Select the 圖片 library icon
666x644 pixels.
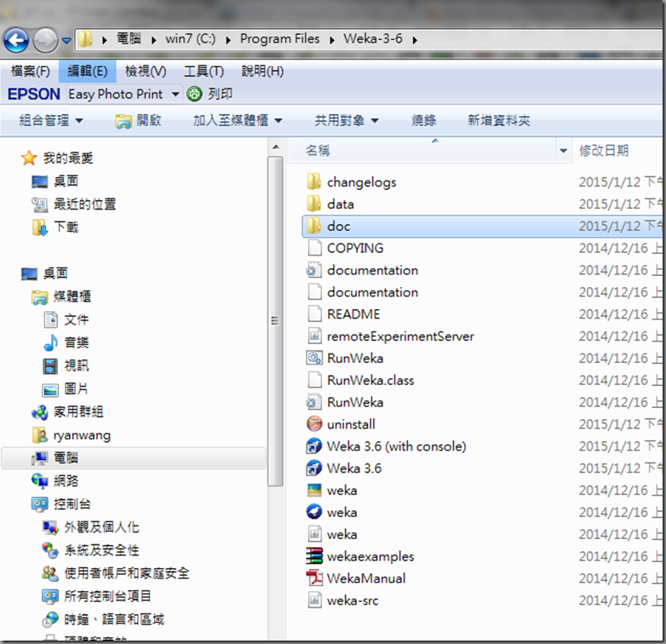(50, 389)
